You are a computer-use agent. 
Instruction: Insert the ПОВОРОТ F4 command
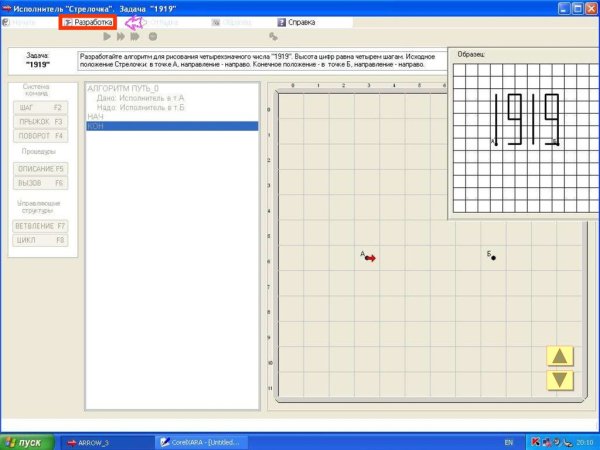click(40, 135)
